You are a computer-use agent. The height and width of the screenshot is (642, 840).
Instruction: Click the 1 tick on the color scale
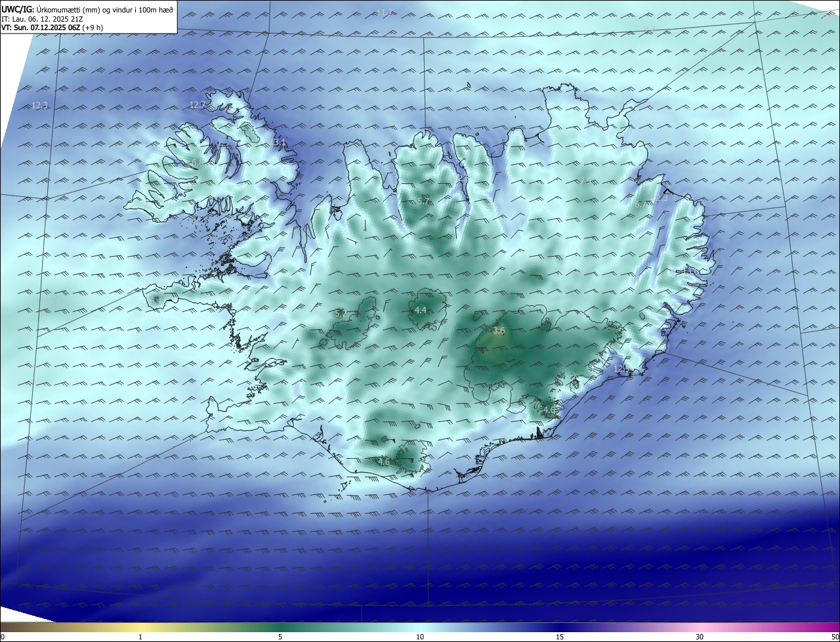point(140,637)
